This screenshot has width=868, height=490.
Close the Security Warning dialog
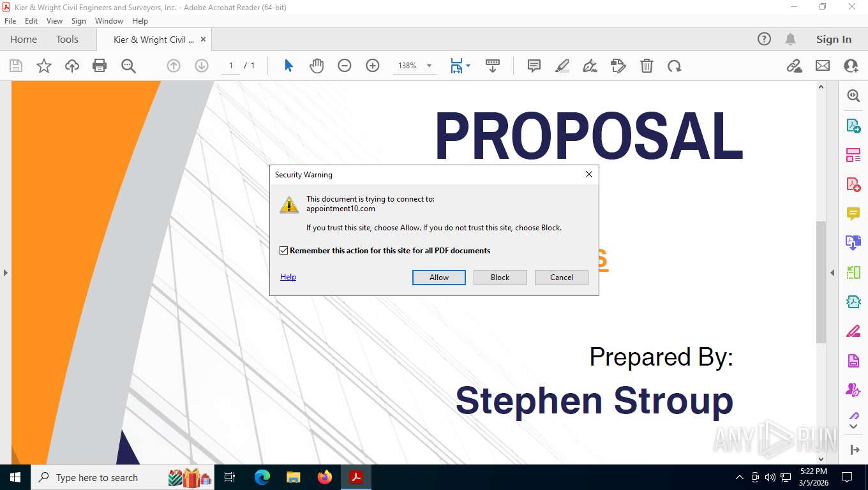(x=589, y=174)
